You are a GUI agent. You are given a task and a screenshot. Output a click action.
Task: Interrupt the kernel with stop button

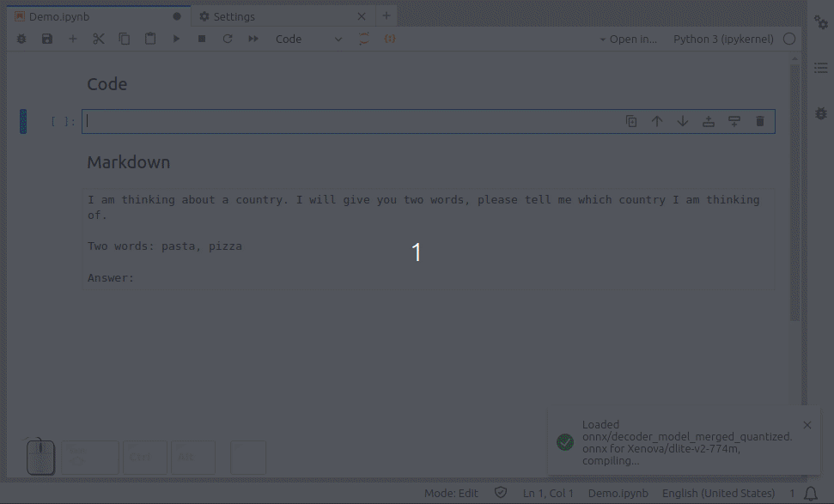(x=202, y=39)
